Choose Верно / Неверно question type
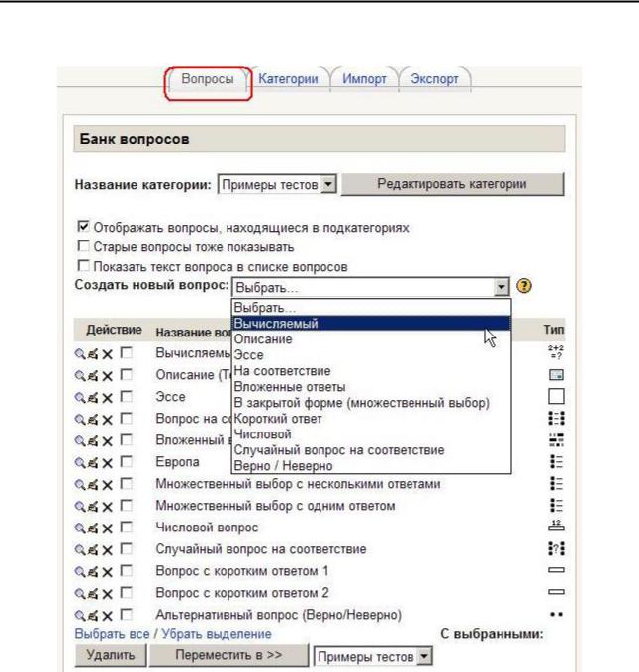Screen dimensions: 639x672 point(371,466)
